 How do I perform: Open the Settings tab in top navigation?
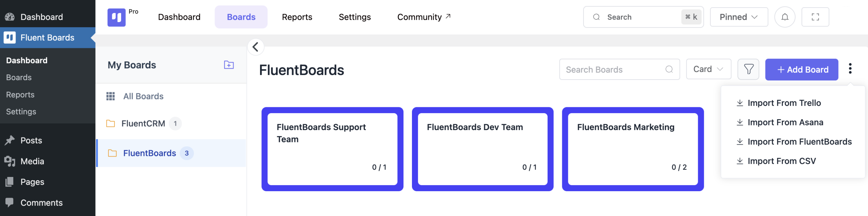355,17
